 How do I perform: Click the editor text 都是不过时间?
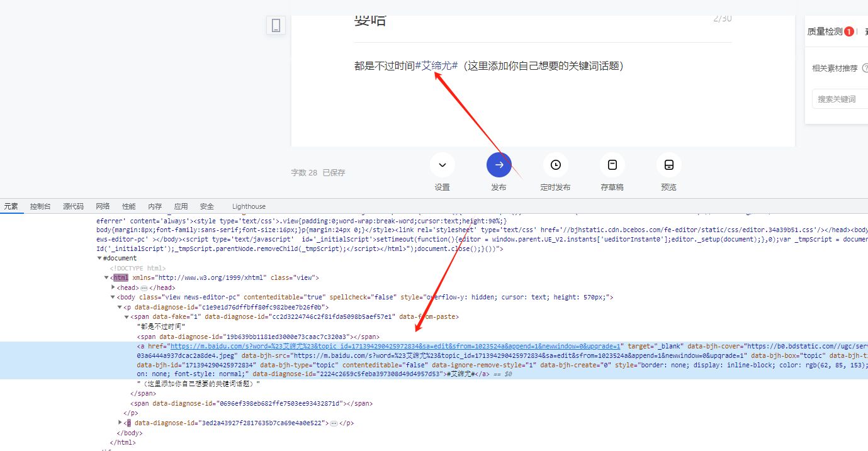(385, 65)
